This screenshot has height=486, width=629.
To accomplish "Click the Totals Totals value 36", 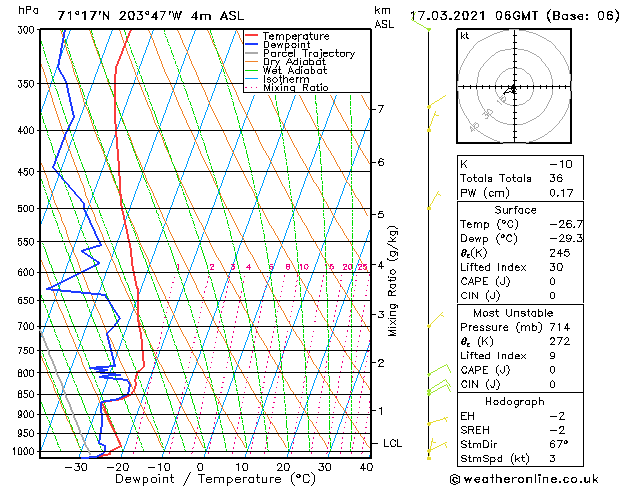I will 556,178.
